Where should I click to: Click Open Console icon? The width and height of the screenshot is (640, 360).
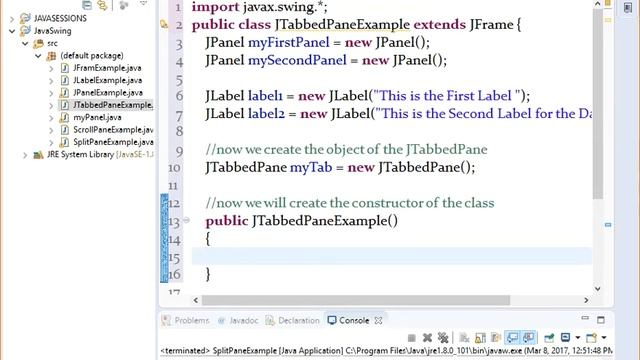[x=591, y=338]
